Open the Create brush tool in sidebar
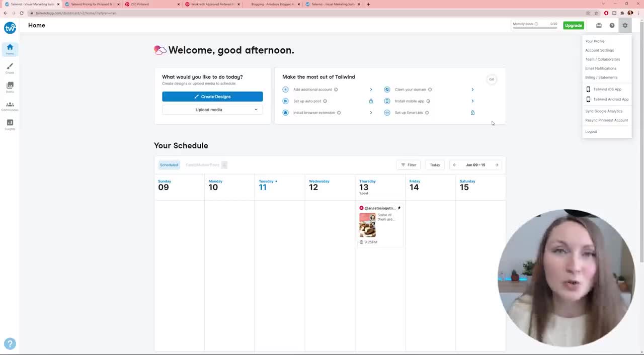 tap(10, 68)
